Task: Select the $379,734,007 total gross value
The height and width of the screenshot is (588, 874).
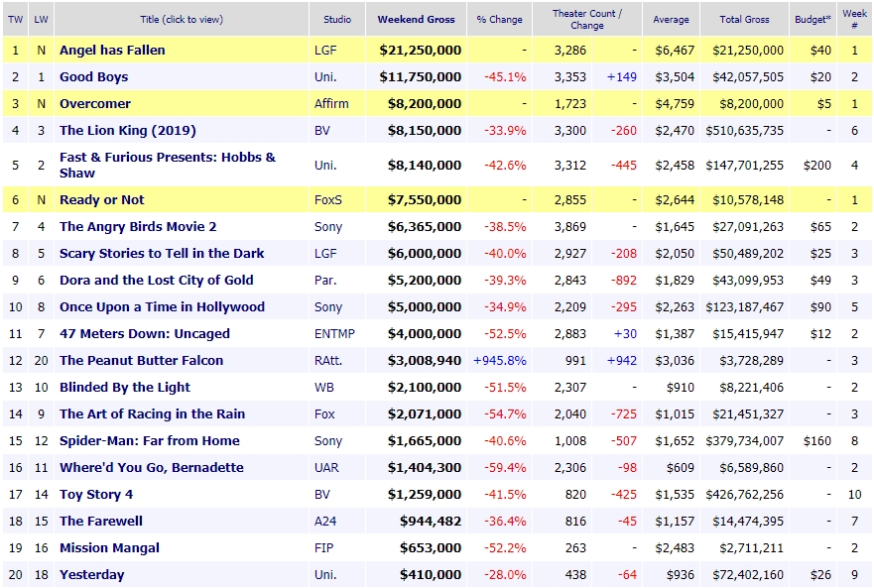Action: 745,440
